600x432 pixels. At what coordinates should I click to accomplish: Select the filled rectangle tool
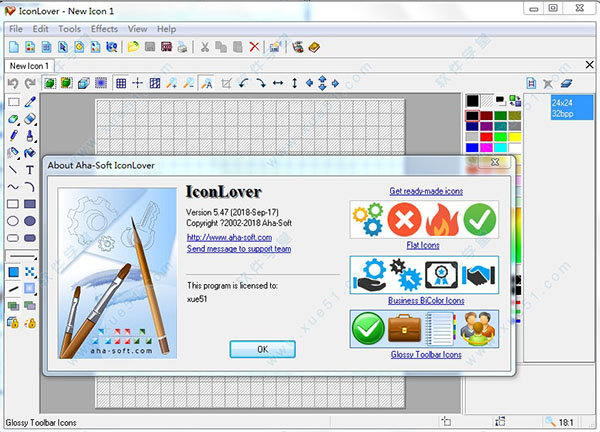(x=30, y=204)
